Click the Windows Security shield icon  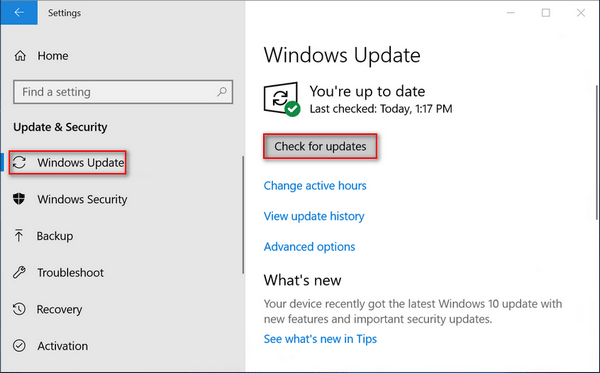pyautogui.click(x=19, y=199)
